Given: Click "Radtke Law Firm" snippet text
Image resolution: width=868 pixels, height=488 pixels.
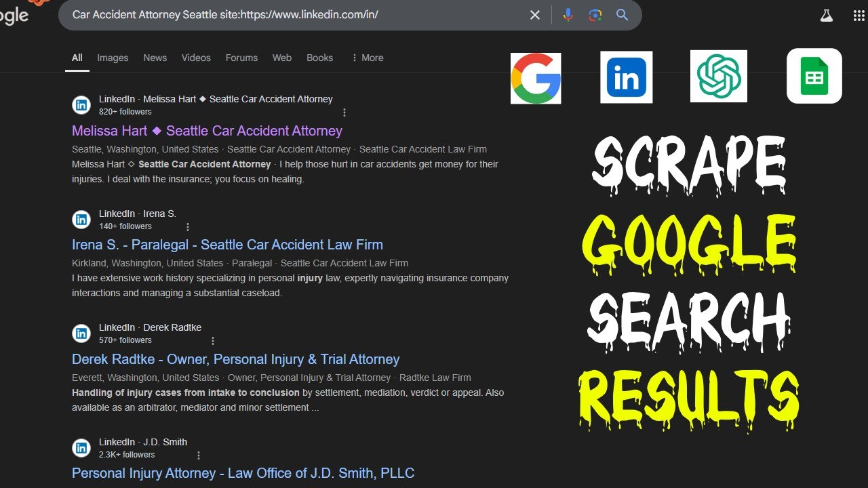Looking at the screenshot, I should (x=435, y=378).
